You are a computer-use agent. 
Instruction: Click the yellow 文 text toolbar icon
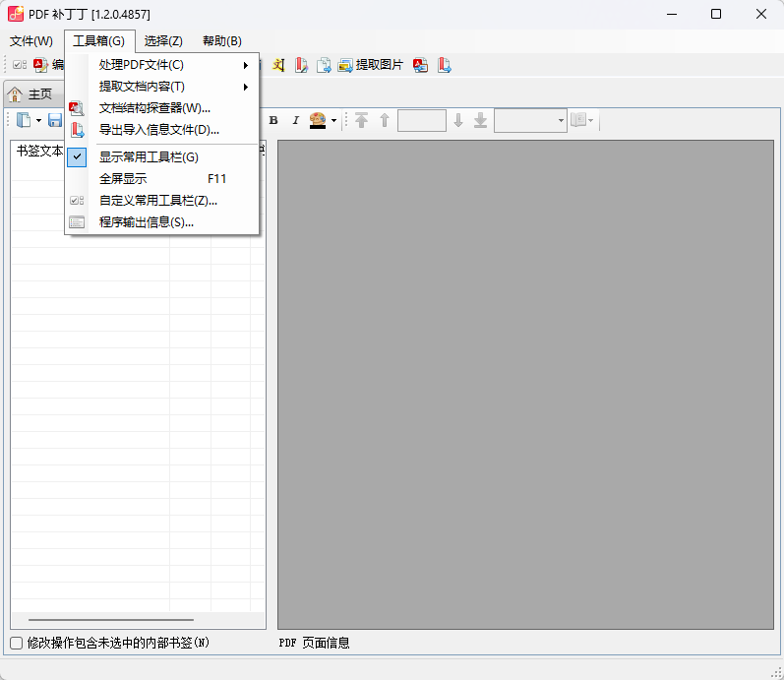(278, 65)
